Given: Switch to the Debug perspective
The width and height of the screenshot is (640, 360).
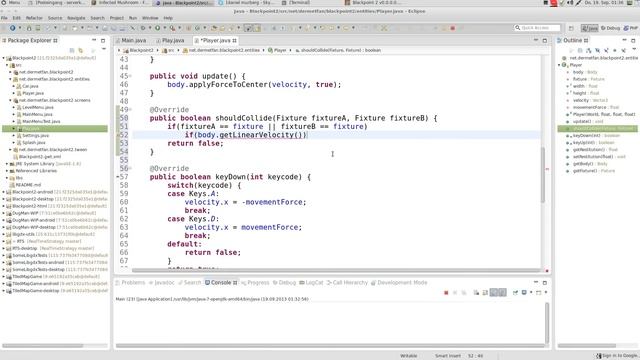Looking at the screenshot, I should [610, 28].
